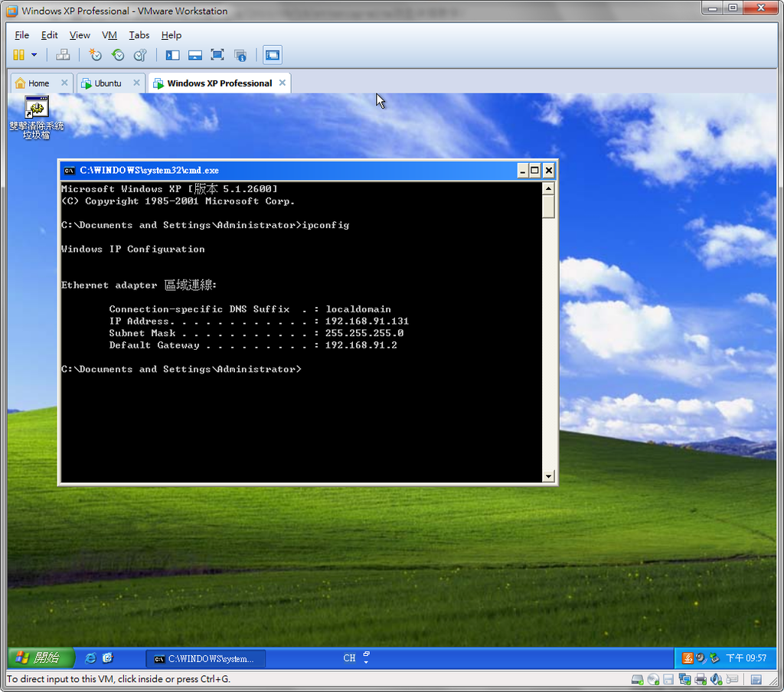Open the File menu
The image size is (784, 692).
coord(21,35)
